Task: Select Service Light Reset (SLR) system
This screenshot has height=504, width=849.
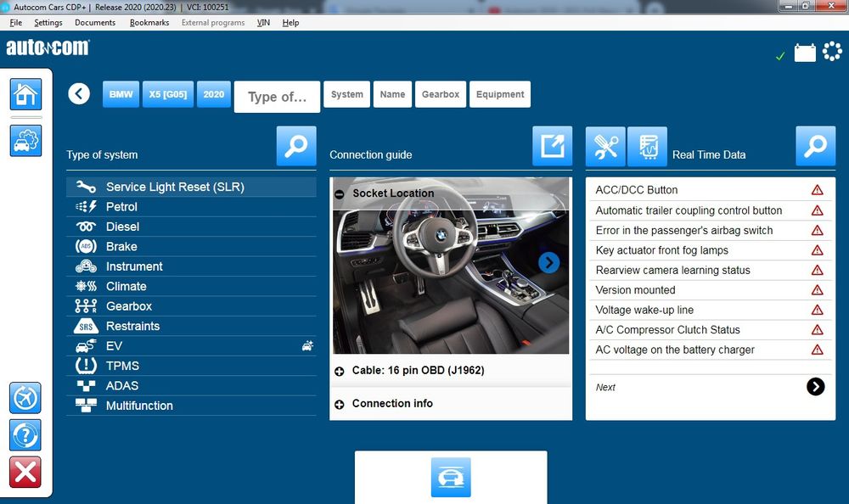Action: (191, 187)
